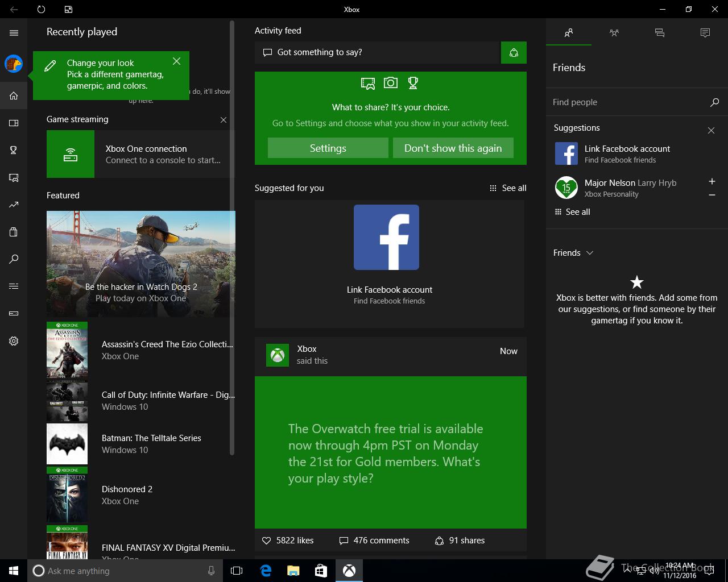Link Facebook account in Suggestions list
This screenshot has width=728, height=582.
628,154
